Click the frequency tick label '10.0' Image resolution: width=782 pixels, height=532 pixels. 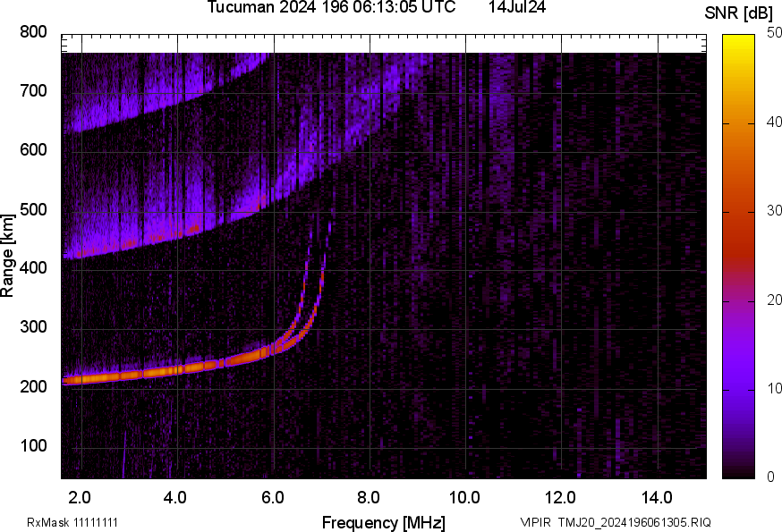point(464,498)
